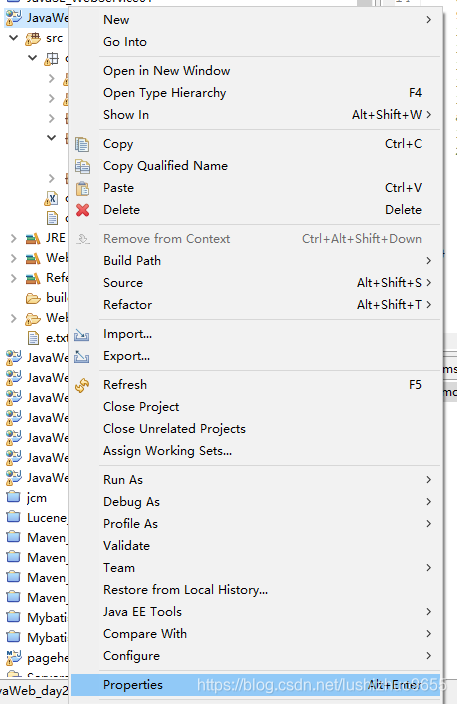Screen dimensions: 457x704
Task: Expand the Profile As submenu arrow
Action: 429,524
